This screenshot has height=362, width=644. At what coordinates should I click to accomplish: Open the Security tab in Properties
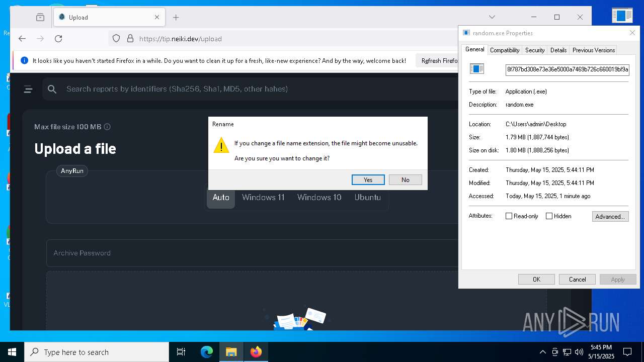pyautogui.click(x=535, y=50)
